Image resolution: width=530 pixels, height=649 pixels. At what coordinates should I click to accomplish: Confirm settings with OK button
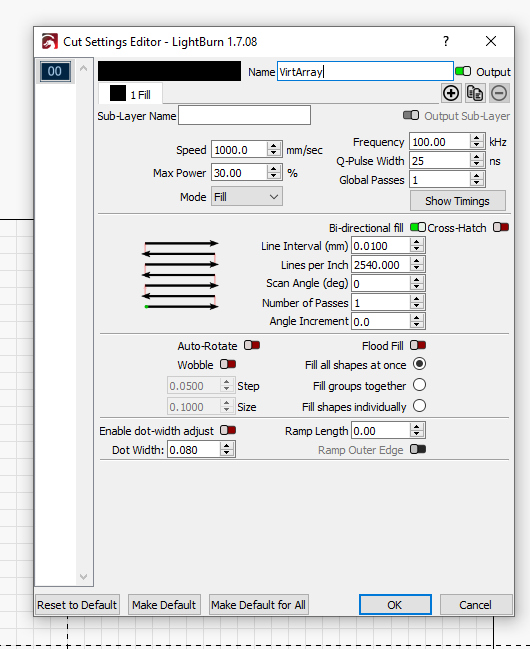click(395, 605)
